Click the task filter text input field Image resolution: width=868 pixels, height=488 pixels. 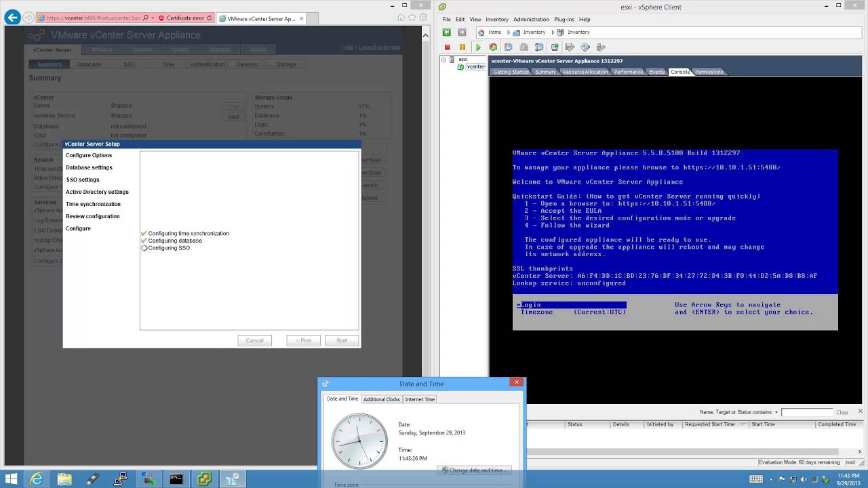[x=807, y=412]
